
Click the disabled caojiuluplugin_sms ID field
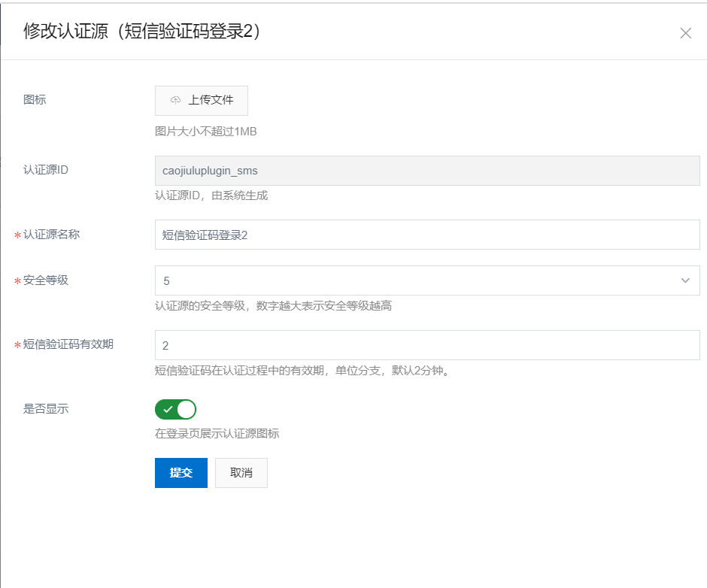[426, 171]
